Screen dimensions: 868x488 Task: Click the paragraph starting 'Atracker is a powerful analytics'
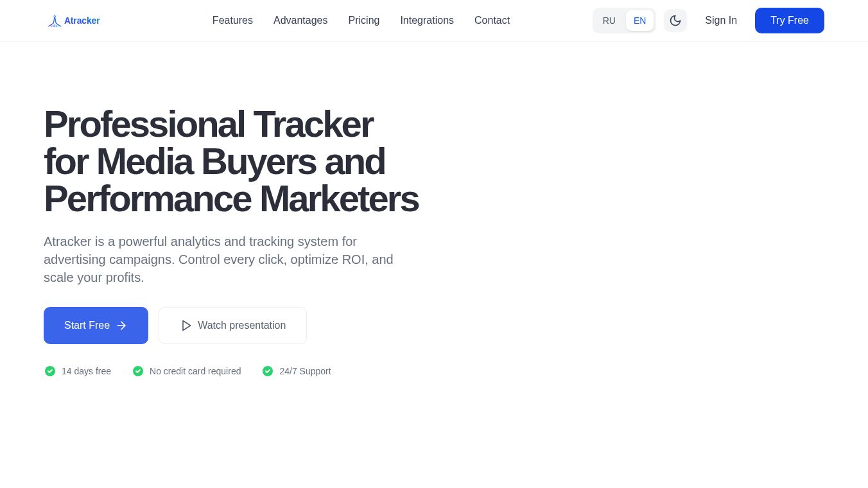point(218,259)
